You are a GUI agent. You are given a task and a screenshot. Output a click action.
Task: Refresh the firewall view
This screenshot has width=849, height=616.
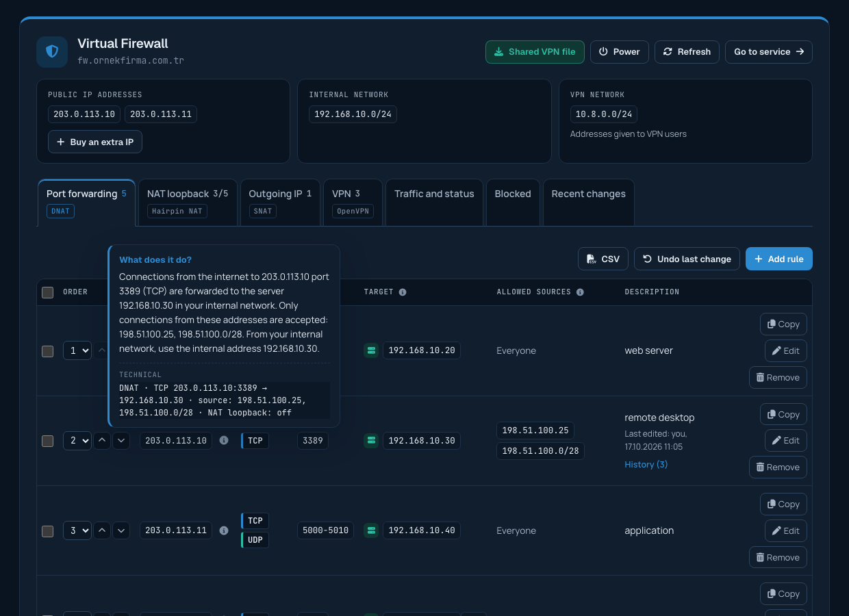pyautogui.click(x=687, y=52)
